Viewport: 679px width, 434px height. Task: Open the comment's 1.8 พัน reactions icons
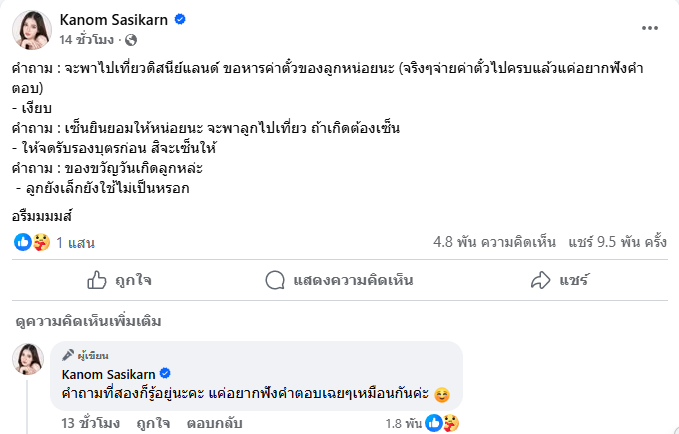(x=442, y=423)
